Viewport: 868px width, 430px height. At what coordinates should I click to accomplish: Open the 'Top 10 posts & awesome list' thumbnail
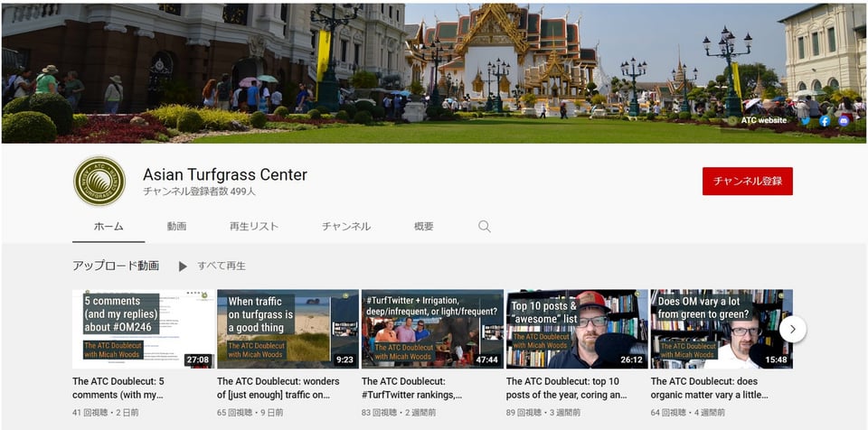577,329
